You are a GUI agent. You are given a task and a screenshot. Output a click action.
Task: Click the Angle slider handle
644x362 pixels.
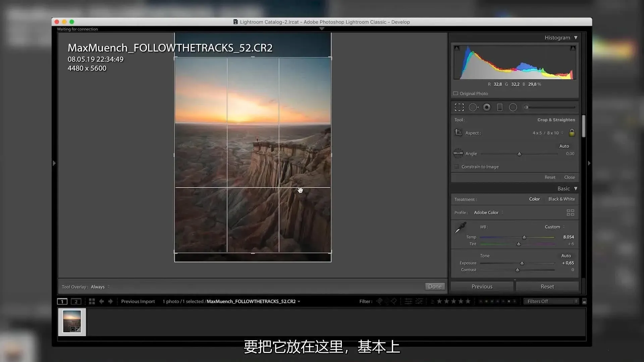(519, 154)
